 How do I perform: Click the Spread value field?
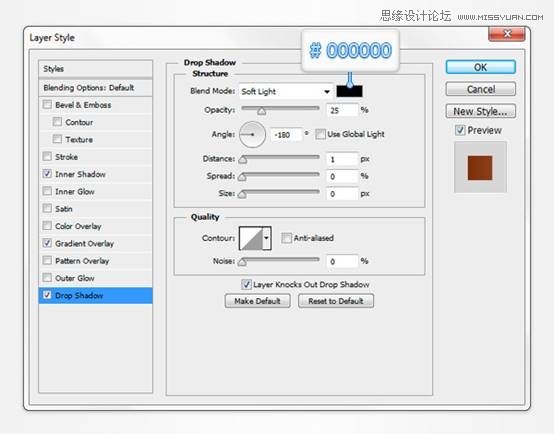point(342,176)
